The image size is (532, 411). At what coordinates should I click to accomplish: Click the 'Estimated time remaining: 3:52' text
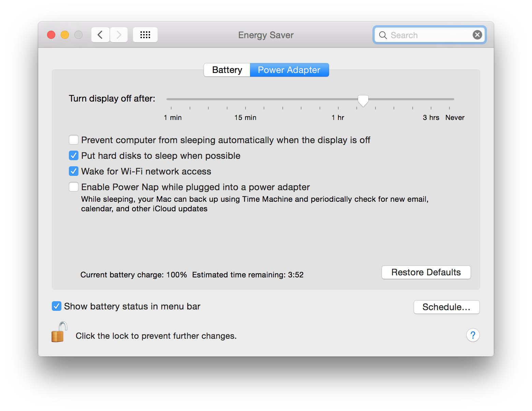248,275
